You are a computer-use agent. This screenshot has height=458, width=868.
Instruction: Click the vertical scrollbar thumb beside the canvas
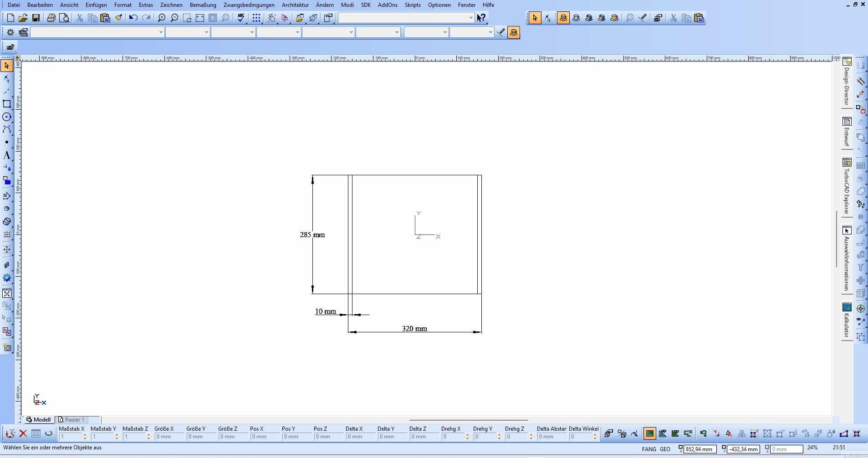point(837,239)
